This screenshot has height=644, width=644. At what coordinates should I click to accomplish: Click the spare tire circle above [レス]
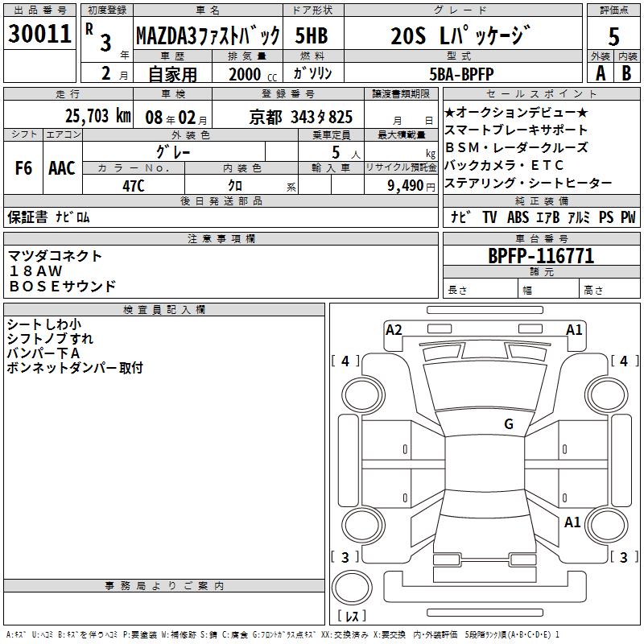point(352,588)
